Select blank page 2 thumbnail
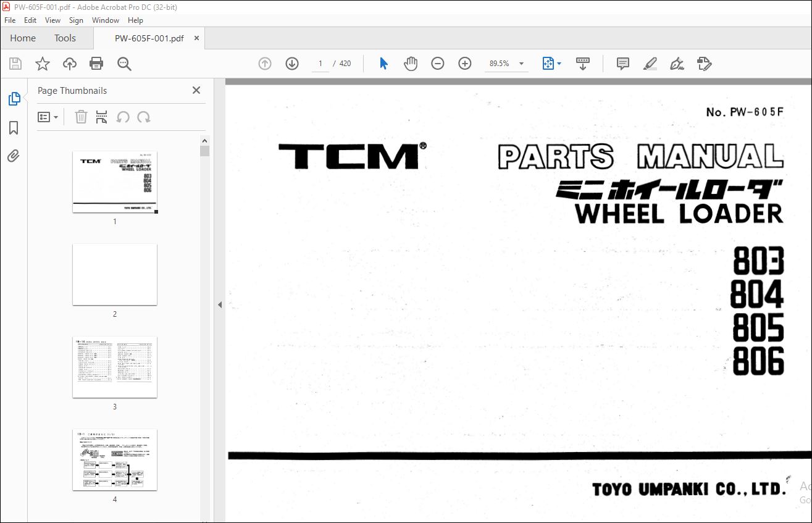 coord(115,274)
